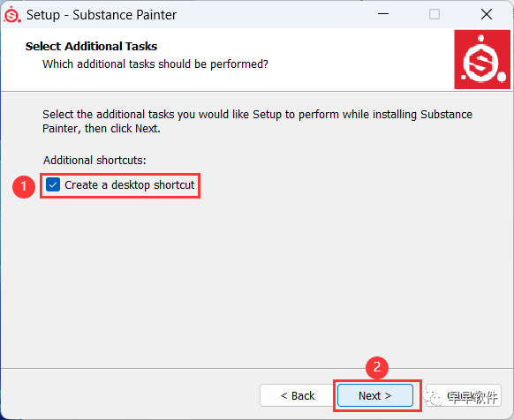Close the Setup - Substance Painter window

pyautogui.click(x=487, y=14)
